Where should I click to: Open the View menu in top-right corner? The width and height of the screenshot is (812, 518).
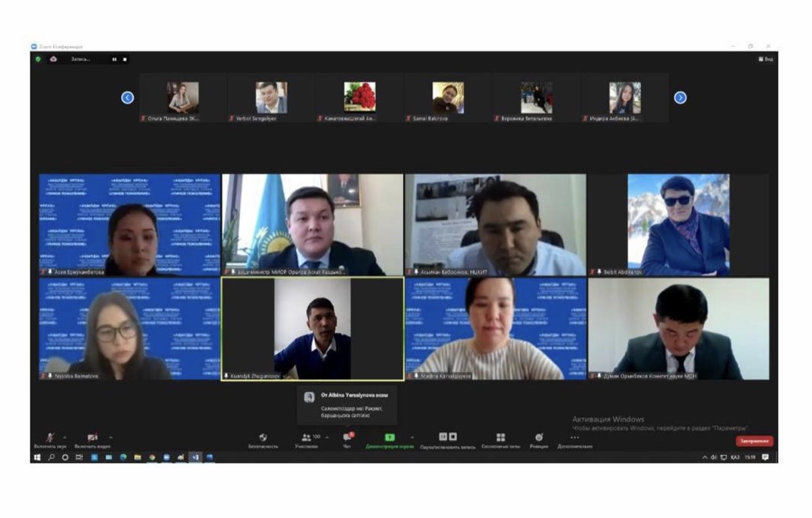point(765,59)
